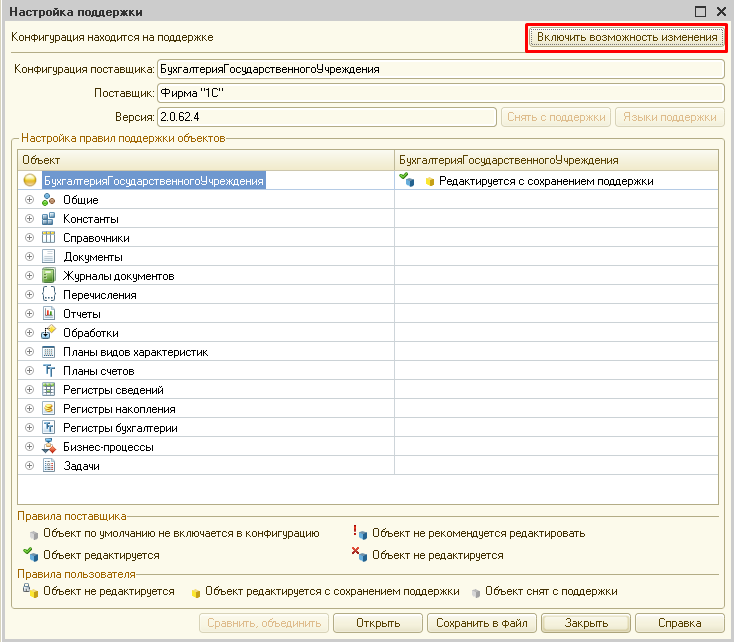Expand the Обработки branch
This screenshot has width=734, height=642.
tap(29, 332)
